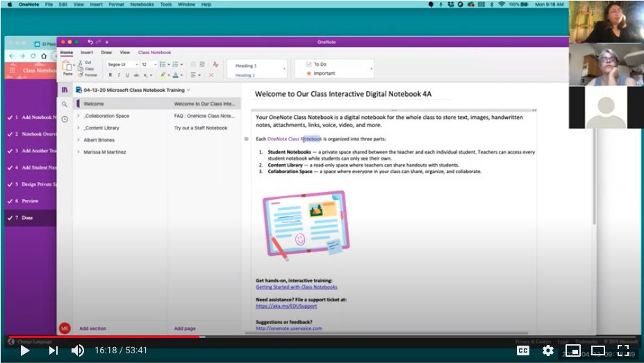644x363 pixels.
Task: Enter fullscreen video mode
Action: click(623, 350)
